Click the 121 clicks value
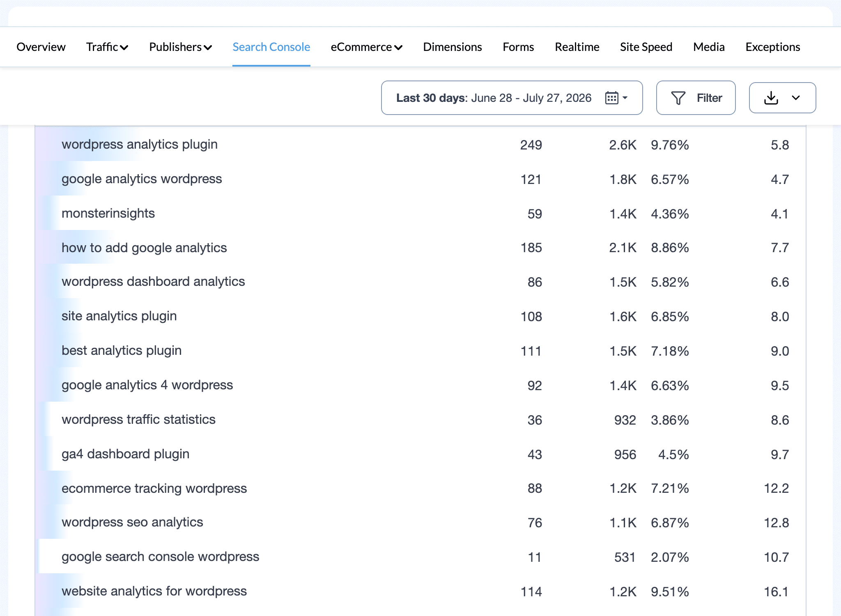This screenshot has height=616, width=841. coord(531,179)
